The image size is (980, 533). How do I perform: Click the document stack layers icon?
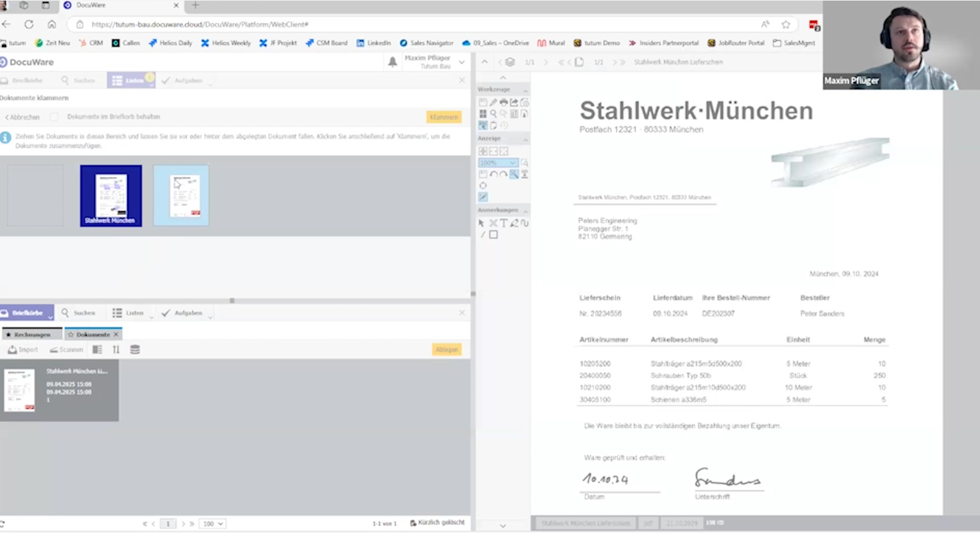click(x=510, y=62)
